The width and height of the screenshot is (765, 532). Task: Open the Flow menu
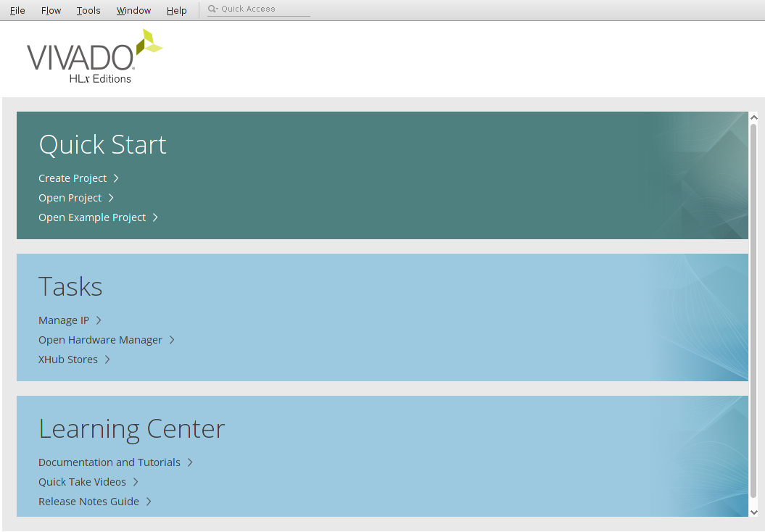tap(51, 10)
